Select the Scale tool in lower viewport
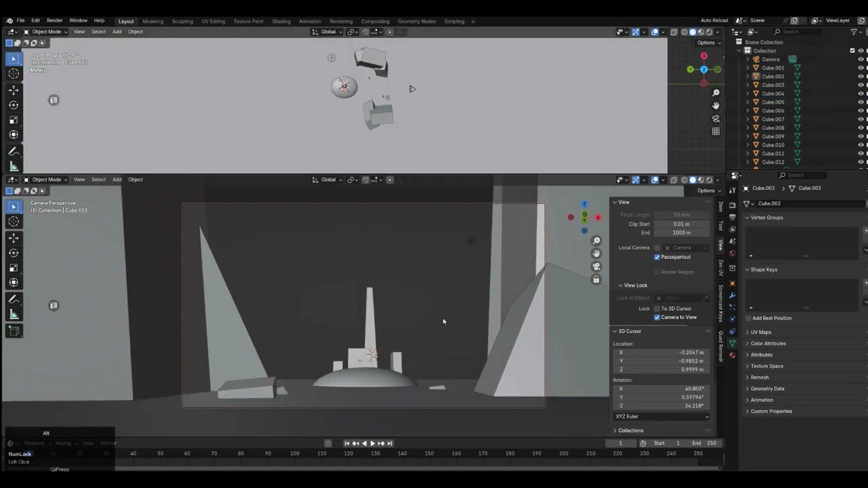Image resolution: width=868 pixels, height=488 pixels. point(14,268)
